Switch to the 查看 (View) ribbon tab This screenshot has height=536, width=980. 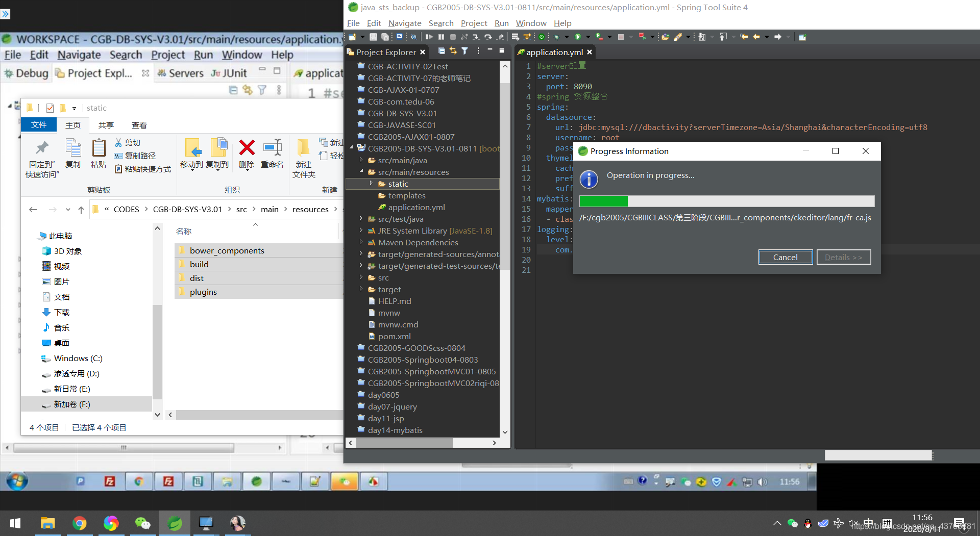tap(139, 125)
